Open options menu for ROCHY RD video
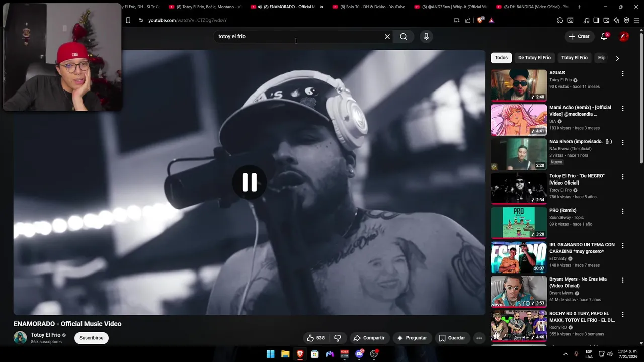The image size is (644, 362). pyautogui.click(x=622, y=314)
